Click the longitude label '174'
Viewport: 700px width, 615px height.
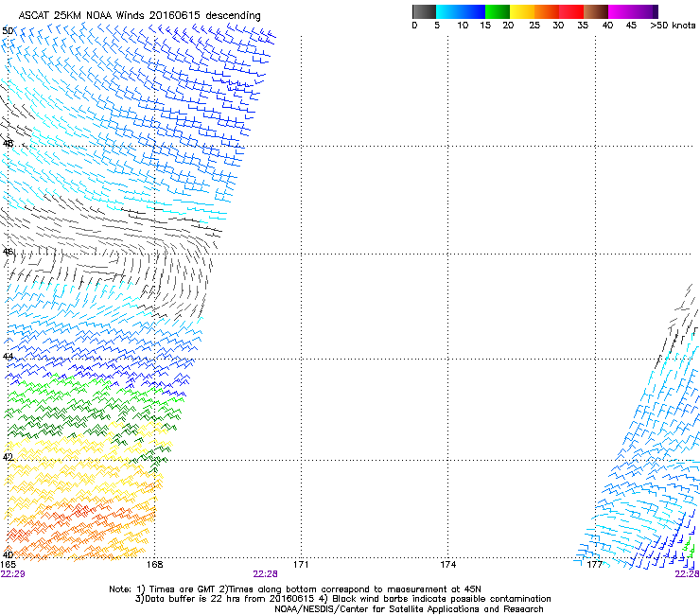(x=448, y=565)
